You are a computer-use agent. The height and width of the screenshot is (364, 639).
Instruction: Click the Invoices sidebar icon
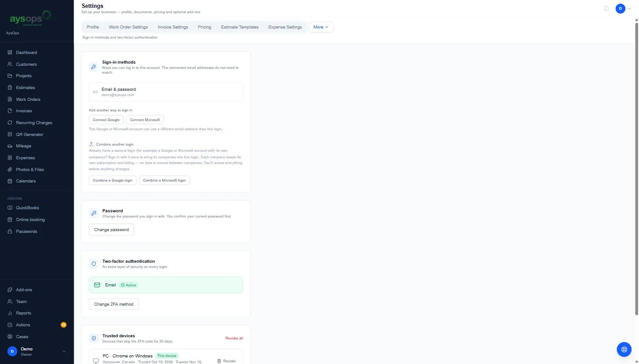coord(10,111)
